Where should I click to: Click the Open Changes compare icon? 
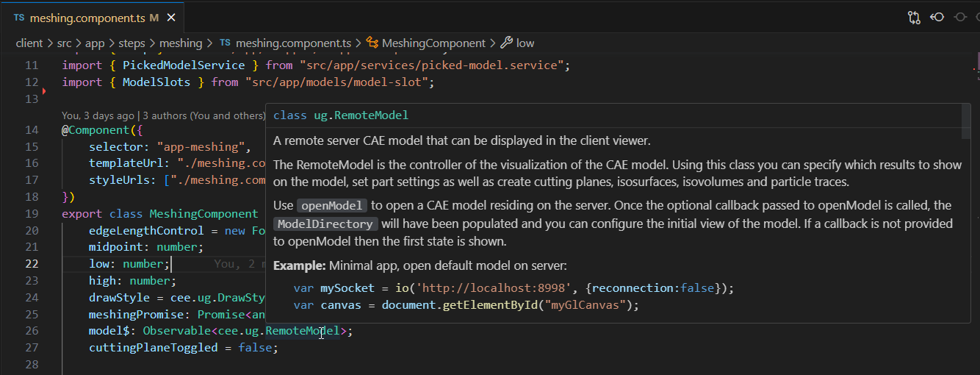click(914, 17)
